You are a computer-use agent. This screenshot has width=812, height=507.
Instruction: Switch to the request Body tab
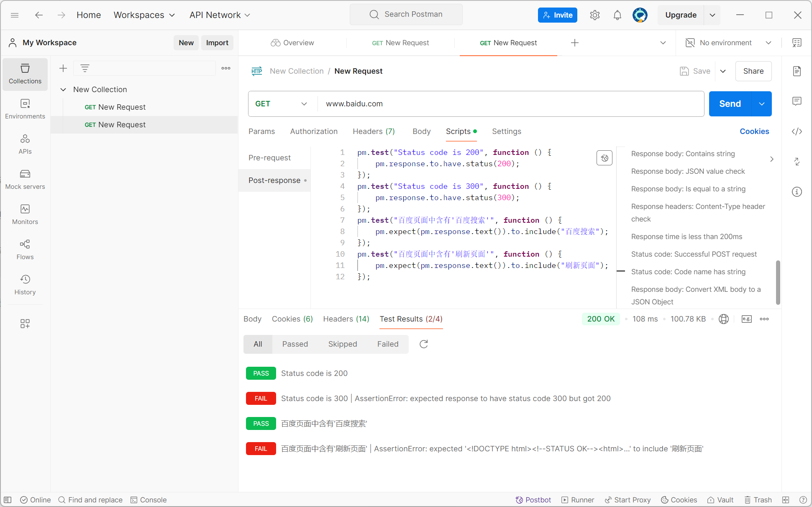point(421,131)
